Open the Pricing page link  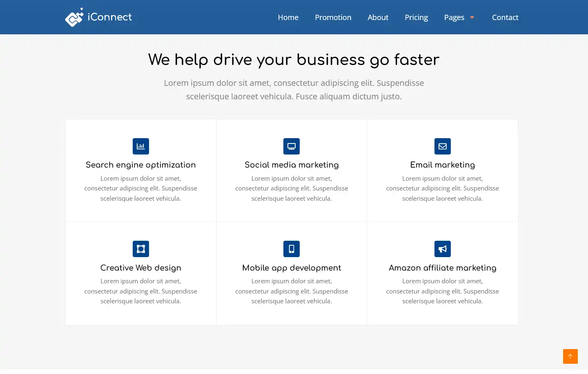(416, 18)
